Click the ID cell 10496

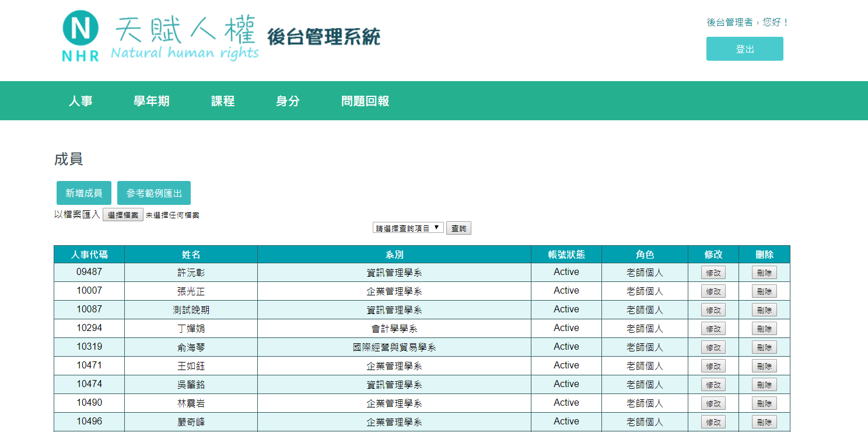89,421
